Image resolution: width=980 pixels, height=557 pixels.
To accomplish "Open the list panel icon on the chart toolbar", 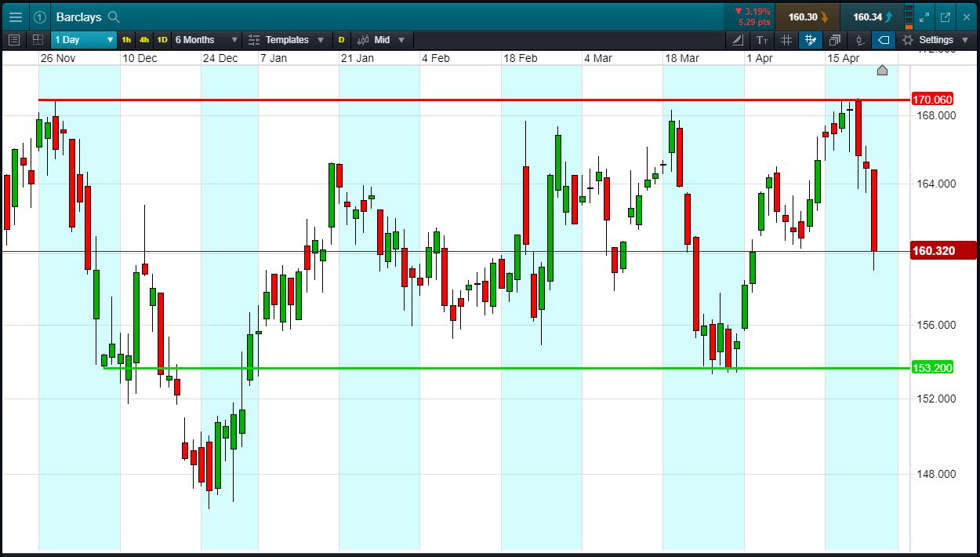I will tap(13, 40).
